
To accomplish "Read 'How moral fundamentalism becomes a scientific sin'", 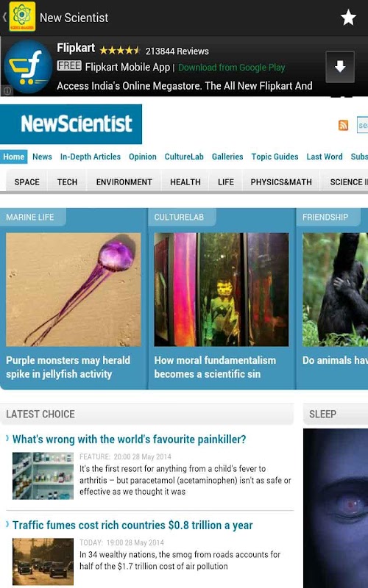I will pyautogui.click(x=215, y=367).
